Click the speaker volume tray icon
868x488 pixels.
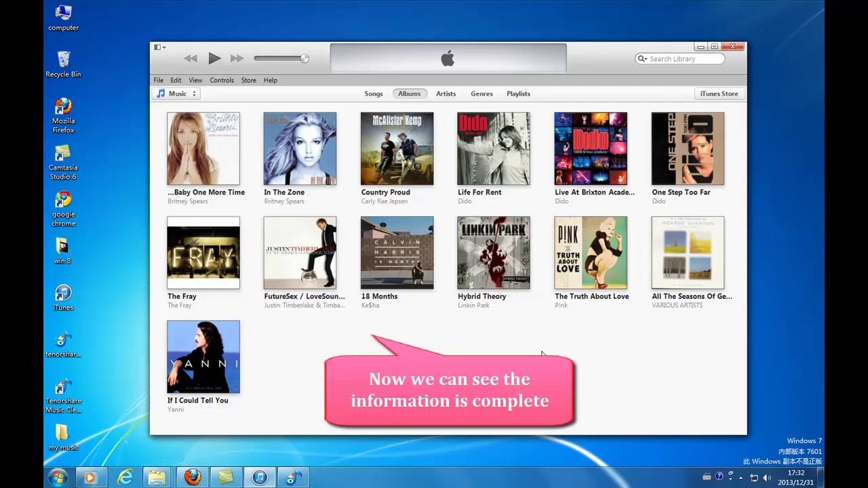coord(768,477)
